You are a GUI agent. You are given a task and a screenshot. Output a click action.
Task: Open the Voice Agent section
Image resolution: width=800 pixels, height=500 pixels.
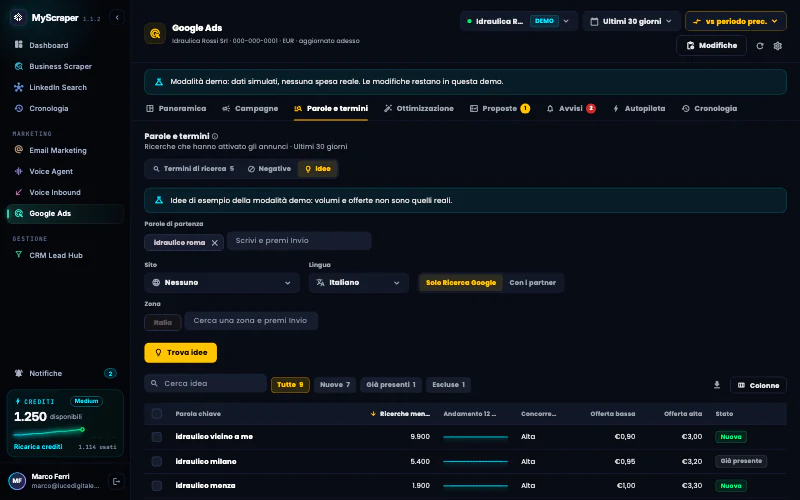[65, 171]
